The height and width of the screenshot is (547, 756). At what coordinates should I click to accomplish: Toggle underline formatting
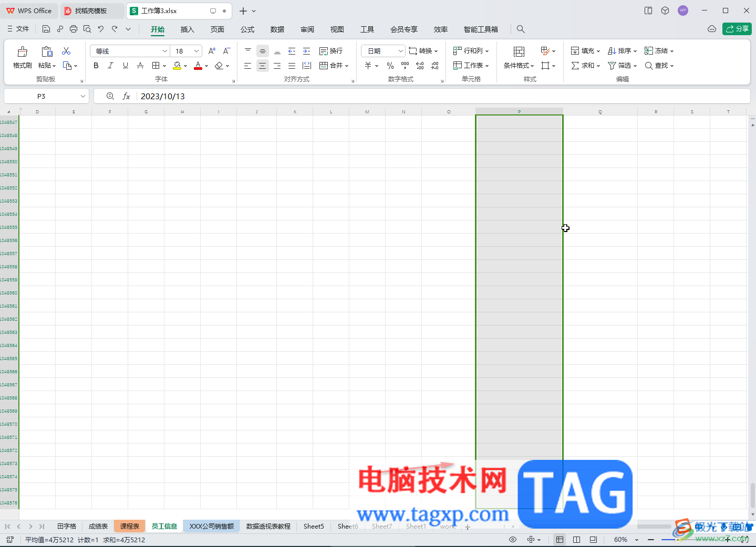pyautogui.click(x=125, y=66)
